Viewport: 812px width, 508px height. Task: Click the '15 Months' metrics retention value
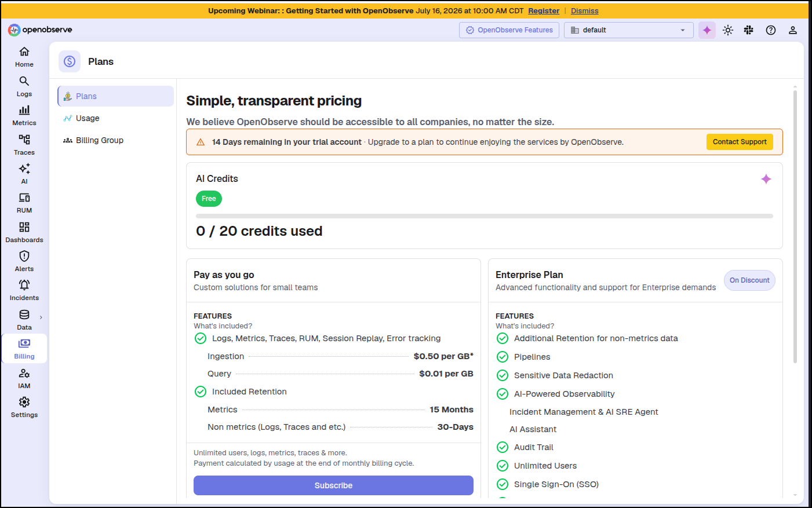click(x=451, y=410)
